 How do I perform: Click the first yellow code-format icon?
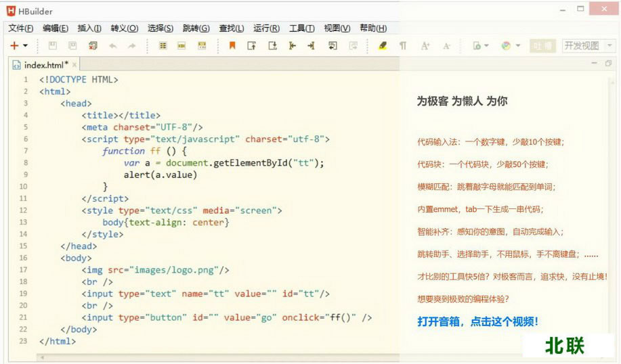[163, 46]
